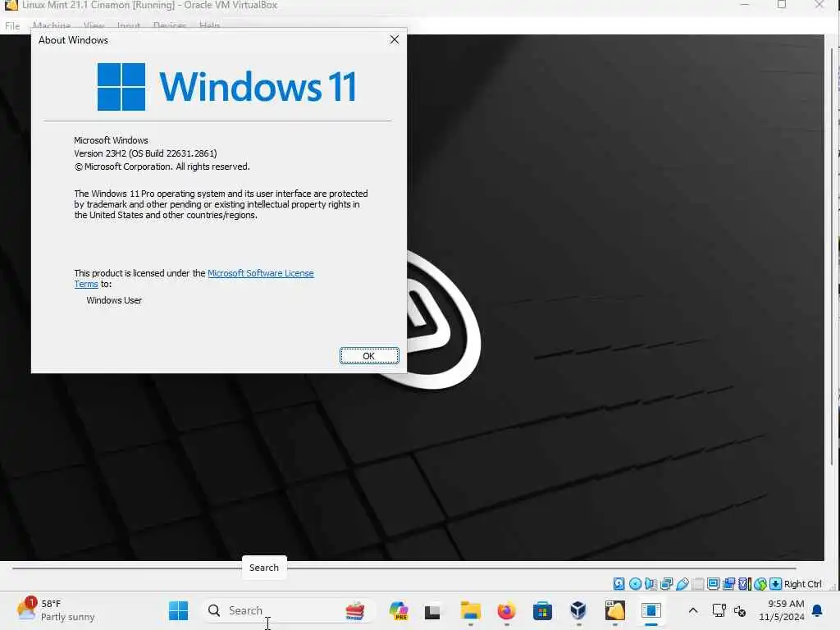The image size is (840, 630).
Task: Open the Devices menu in VirtualBox
Action: click(169, 25)
